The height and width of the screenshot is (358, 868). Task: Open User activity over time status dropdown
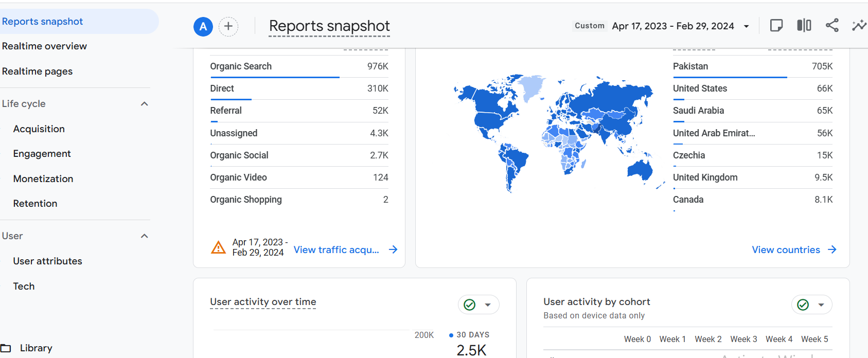point(488,305)
